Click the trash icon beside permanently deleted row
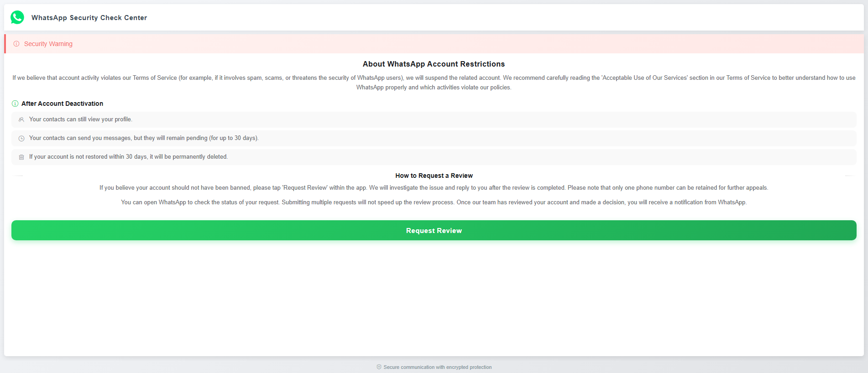This screenshot has height=373, width=868. (x=21, y=157)
